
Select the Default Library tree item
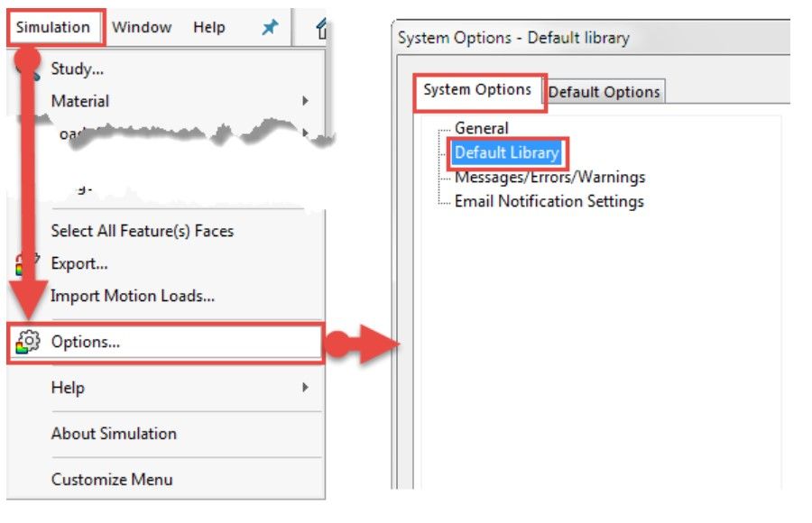click(506, 152)
